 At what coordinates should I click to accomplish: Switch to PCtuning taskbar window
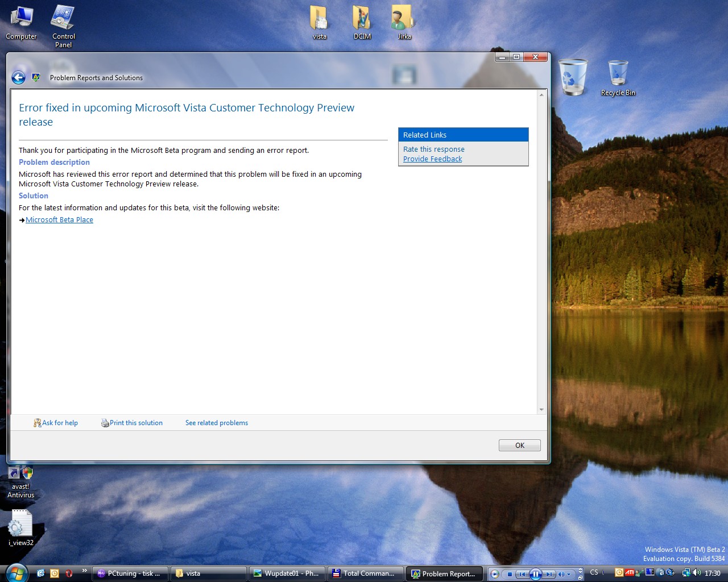(x=130, y=573)
